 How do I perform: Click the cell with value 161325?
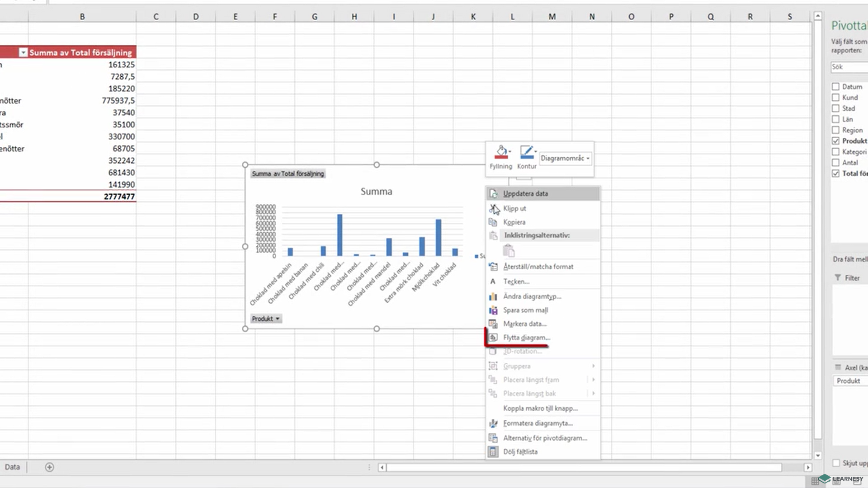click(x=82, y=65)
